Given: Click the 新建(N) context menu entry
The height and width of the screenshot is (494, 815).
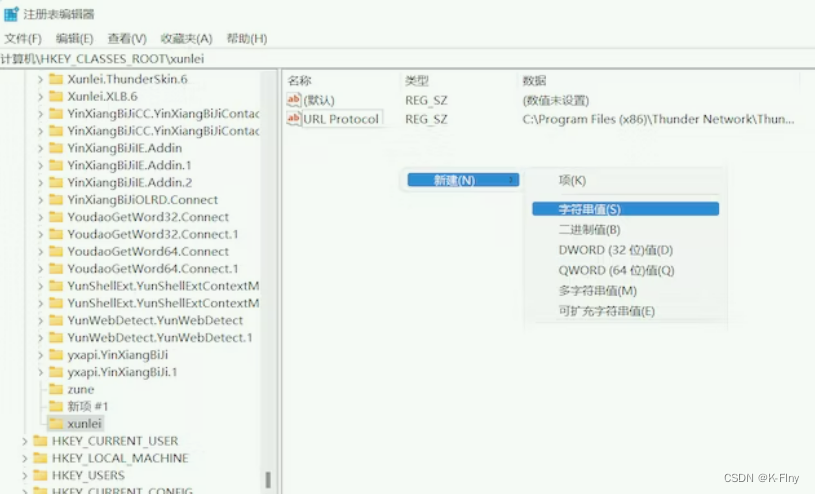Looking at the screenshot, I should coord(463,180).
